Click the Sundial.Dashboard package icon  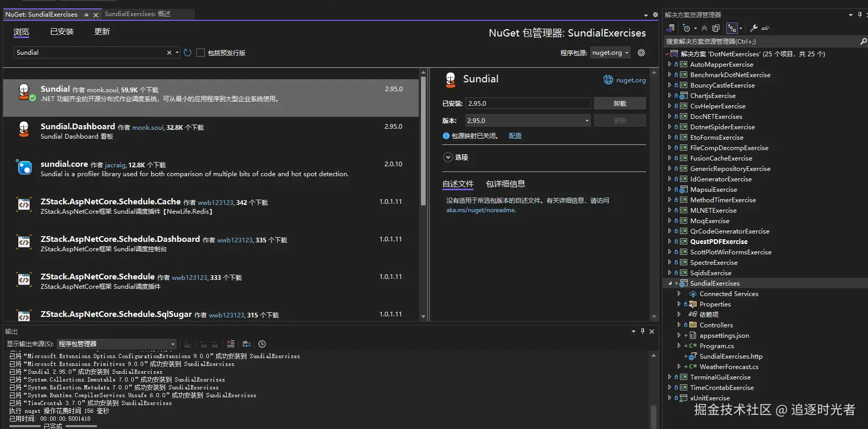click(x=24, y=129)
